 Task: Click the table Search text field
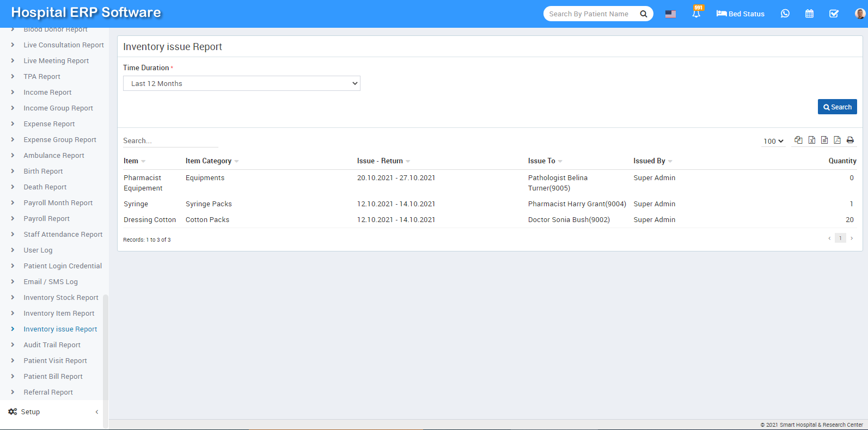[170, 141]
